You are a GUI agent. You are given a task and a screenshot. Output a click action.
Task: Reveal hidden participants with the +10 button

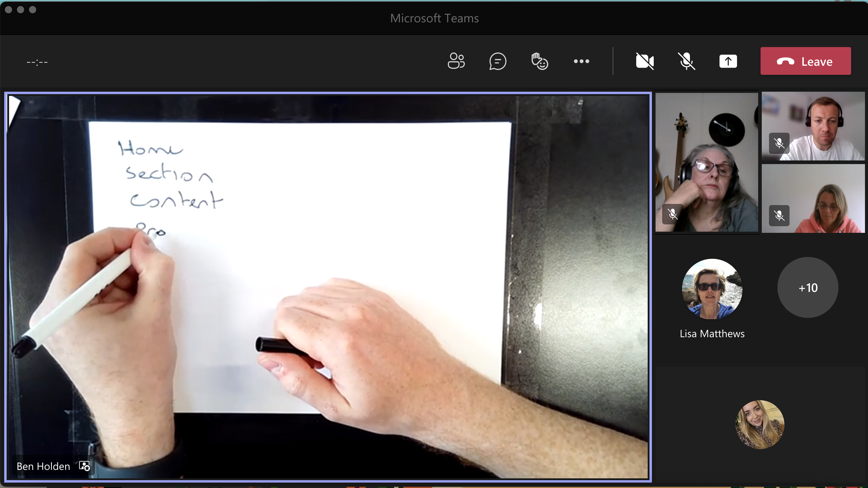808,288
